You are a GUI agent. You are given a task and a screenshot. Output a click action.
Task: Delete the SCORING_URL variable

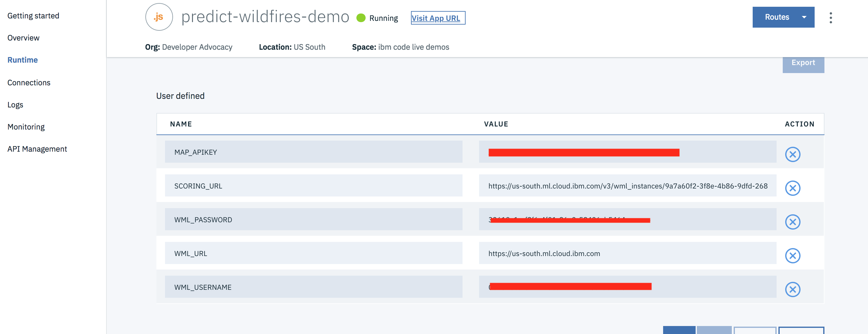pos(792,188)
